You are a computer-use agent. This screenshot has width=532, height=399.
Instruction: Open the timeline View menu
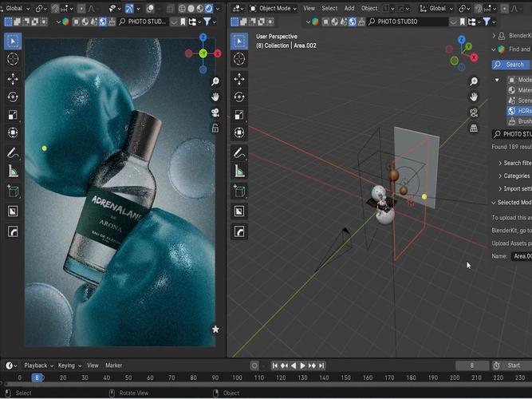click(x=93, y=365)
